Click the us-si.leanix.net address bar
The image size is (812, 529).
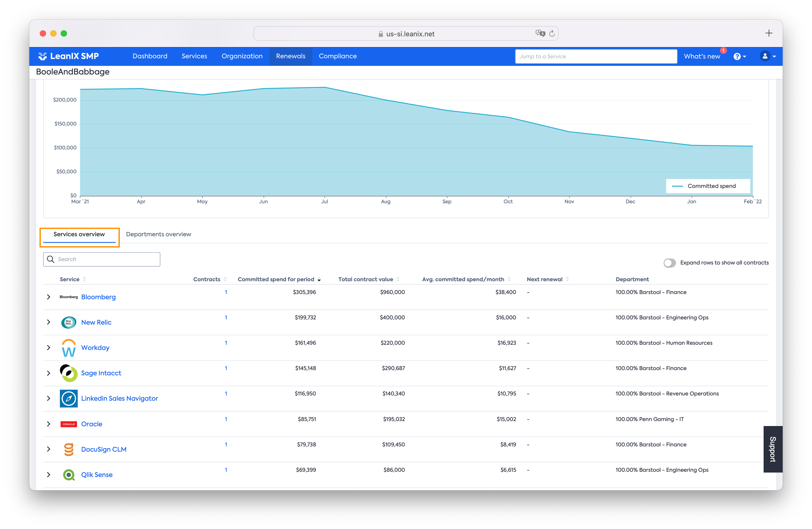406,33
